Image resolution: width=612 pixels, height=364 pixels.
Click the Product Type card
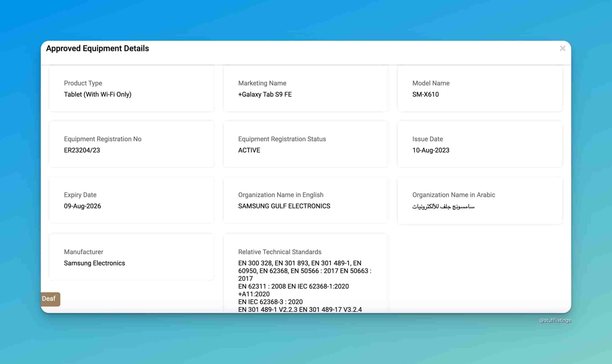[x=132, y=88]
